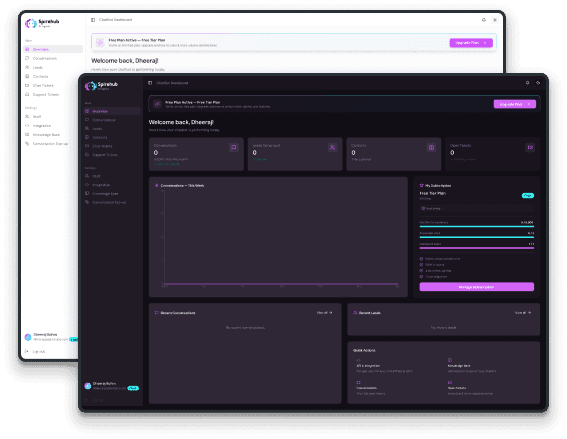Viewport: 567px width, 439px height.
Task: Click the purple usage progress bar
Action: pyautogui.click(x=477, y=248)
